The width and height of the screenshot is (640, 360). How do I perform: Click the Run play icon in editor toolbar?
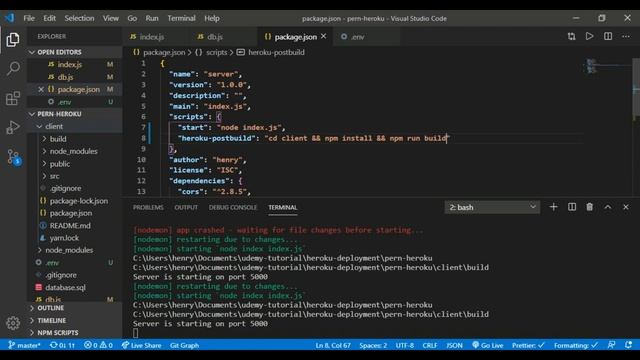tap(589, 36)
